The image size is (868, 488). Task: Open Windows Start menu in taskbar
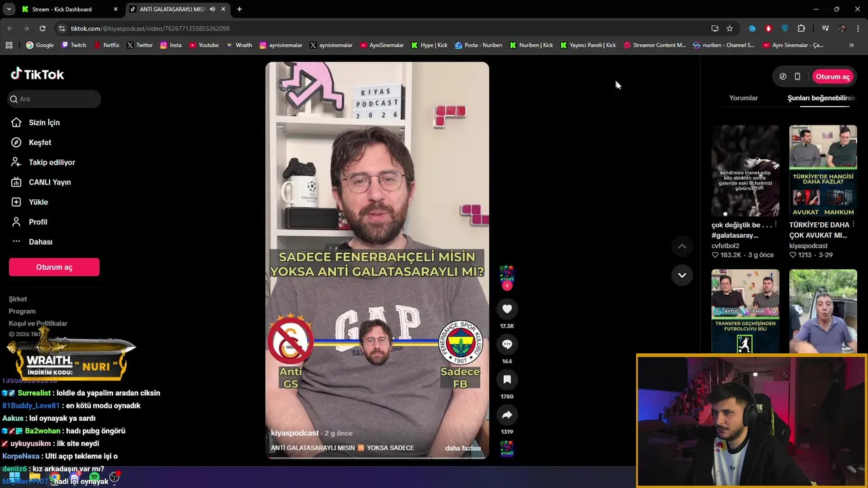[14, 478]
